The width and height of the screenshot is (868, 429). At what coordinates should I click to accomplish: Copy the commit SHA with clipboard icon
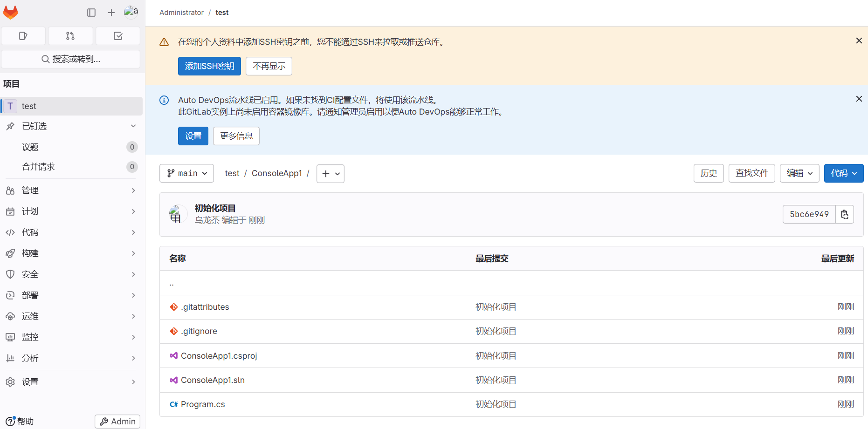pos(845,214)
